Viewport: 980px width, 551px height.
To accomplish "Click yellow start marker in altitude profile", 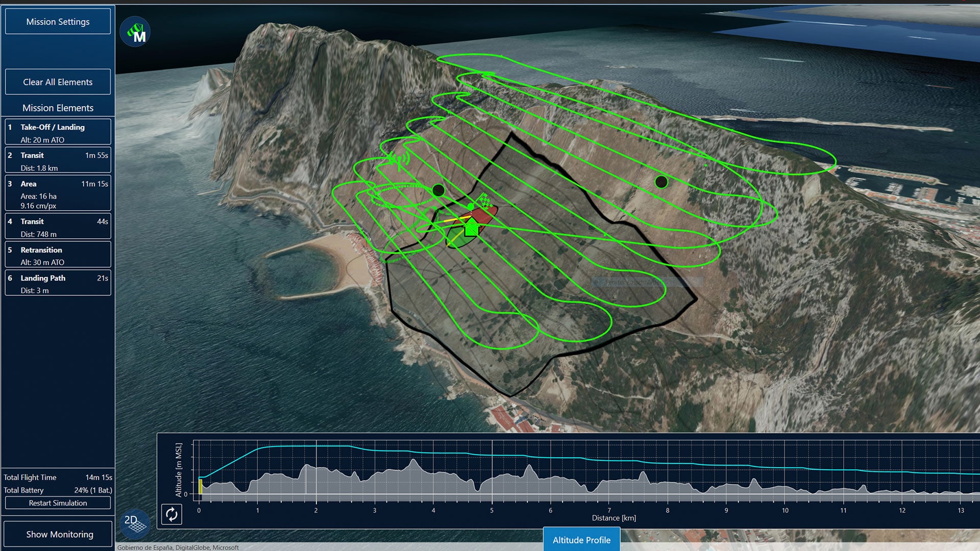I will [x=200, y=487].
